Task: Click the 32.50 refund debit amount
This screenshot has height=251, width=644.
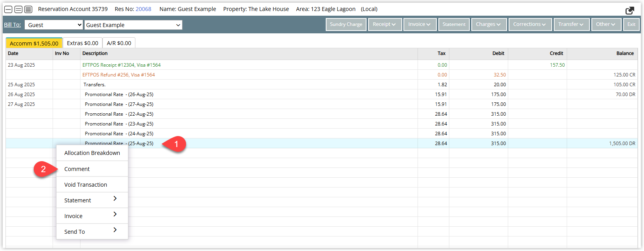Action: tap(500, 75)
